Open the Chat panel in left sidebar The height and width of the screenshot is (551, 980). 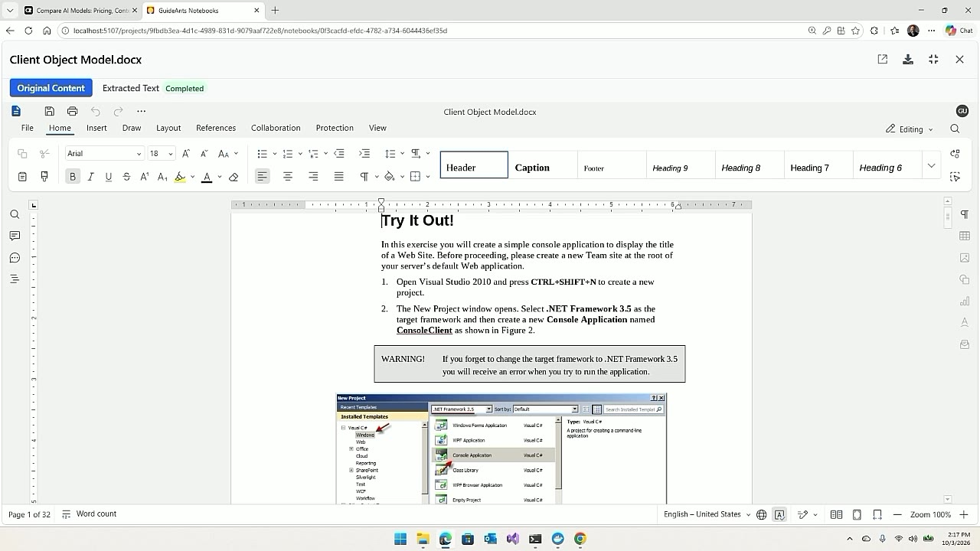tap(15, 258)
